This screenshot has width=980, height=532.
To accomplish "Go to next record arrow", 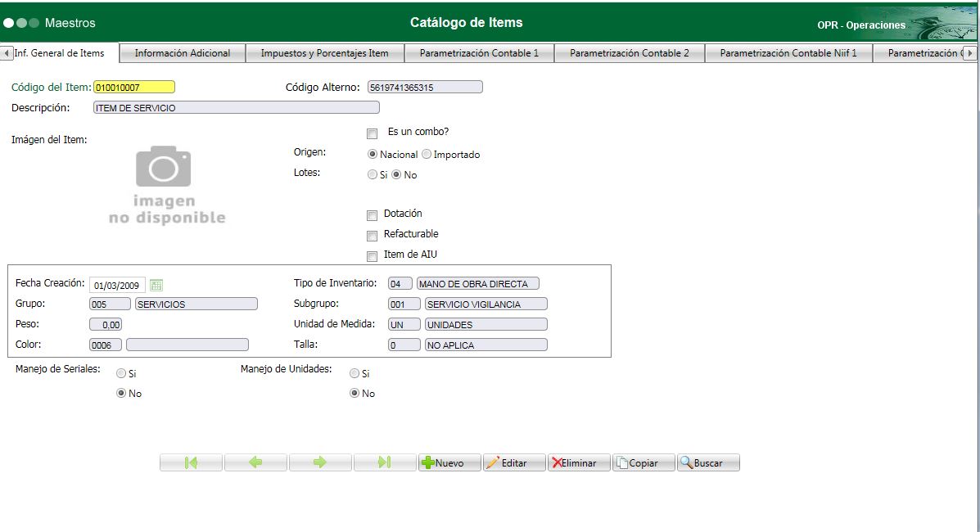I will point(320,462).
